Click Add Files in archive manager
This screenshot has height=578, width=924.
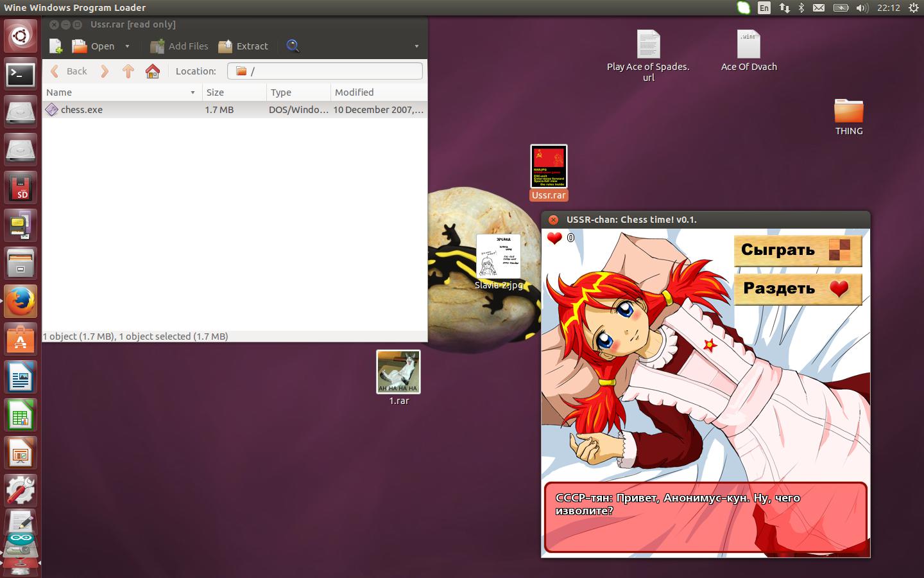click(179, 46)
